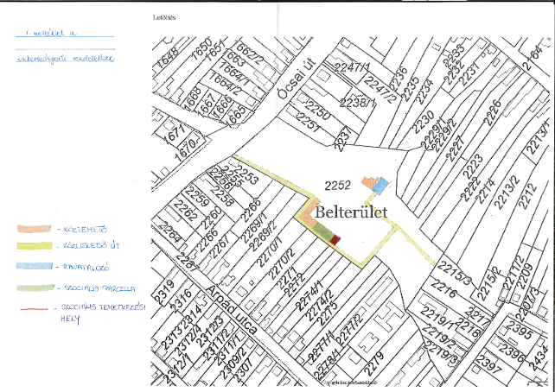Click parcel number 2226
The height and width of the screenshot is (392, 555).
tap(493, 111)
